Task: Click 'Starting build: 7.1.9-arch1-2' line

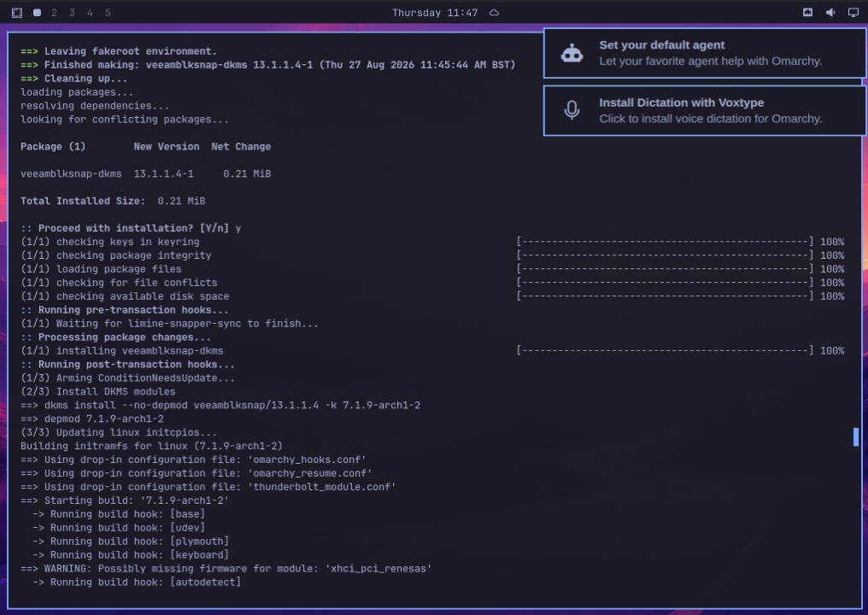Action: (125, 501)
